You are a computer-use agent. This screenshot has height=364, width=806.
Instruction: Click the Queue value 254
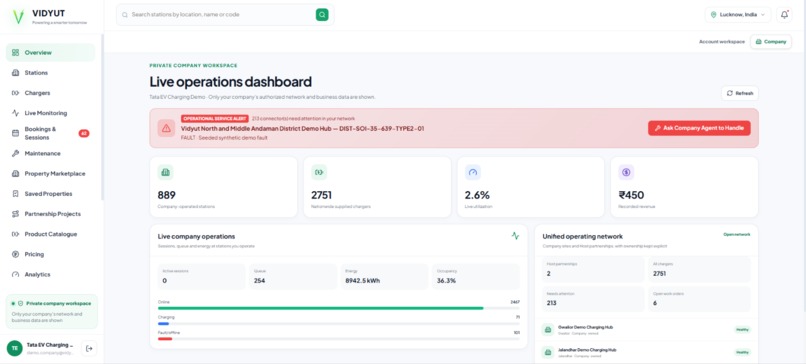260,281
